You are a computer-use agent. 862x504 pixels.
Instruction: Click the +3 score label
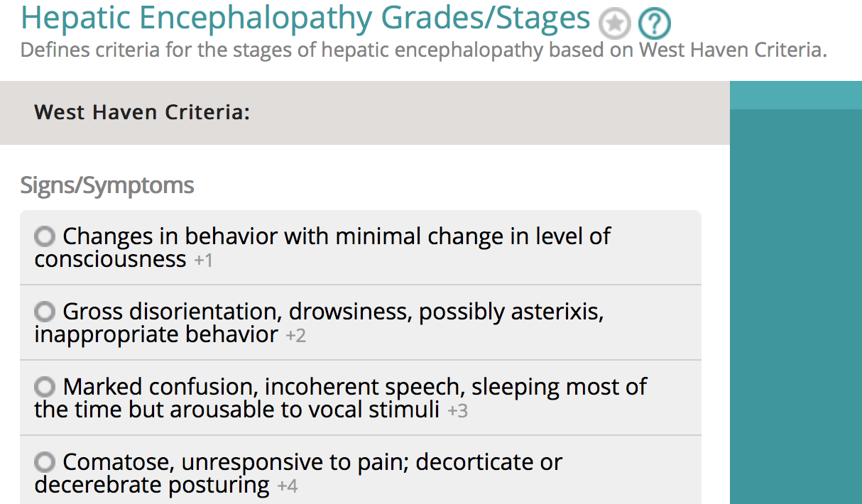point(457,411)
